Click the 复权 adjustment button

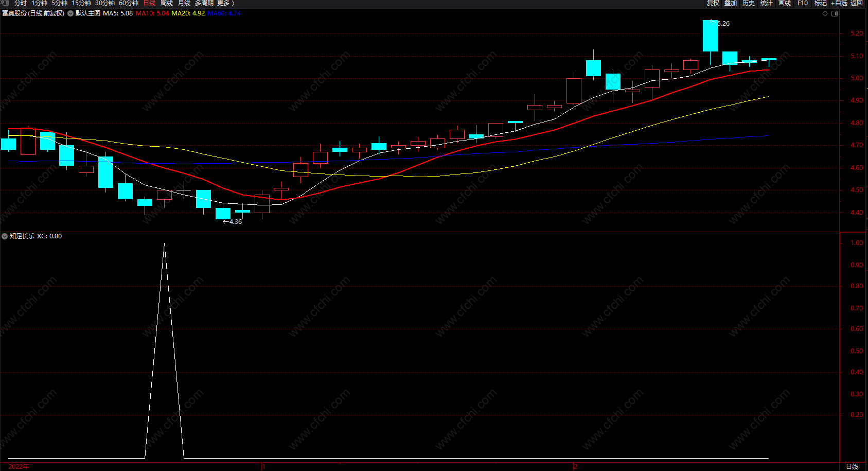(x=713, y=3)
